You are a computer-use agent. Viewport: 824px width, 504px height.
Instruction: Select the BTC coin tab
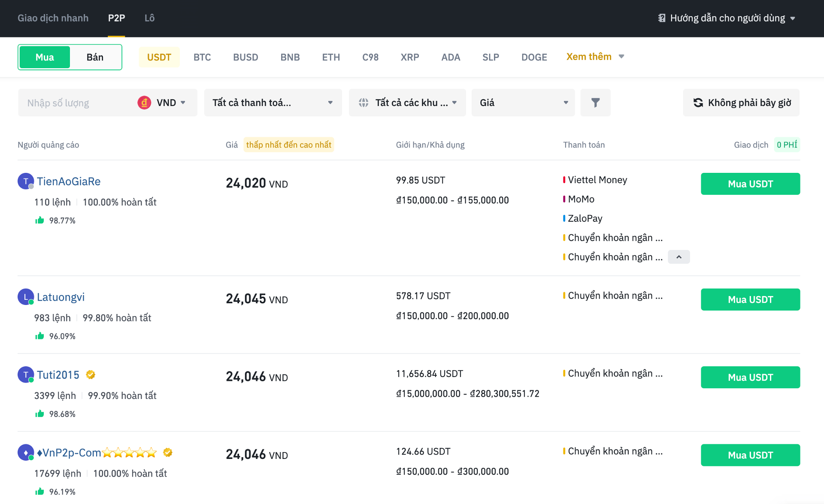point(202,57)
